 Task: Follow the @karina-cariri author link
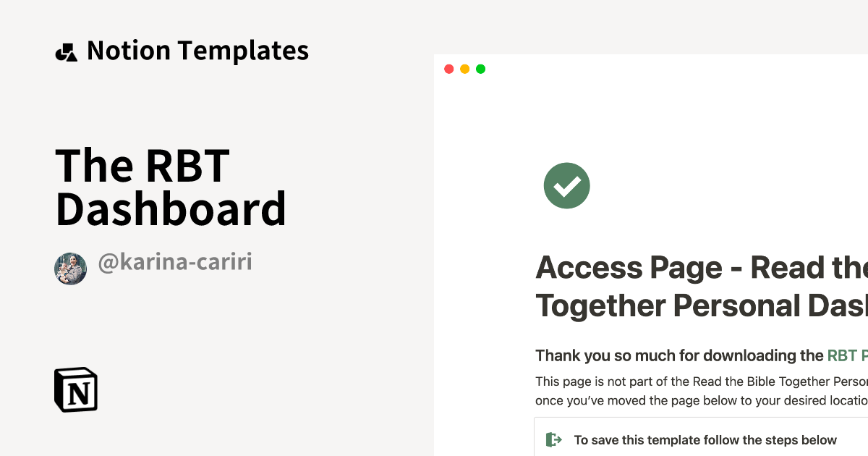coord(176,262)
